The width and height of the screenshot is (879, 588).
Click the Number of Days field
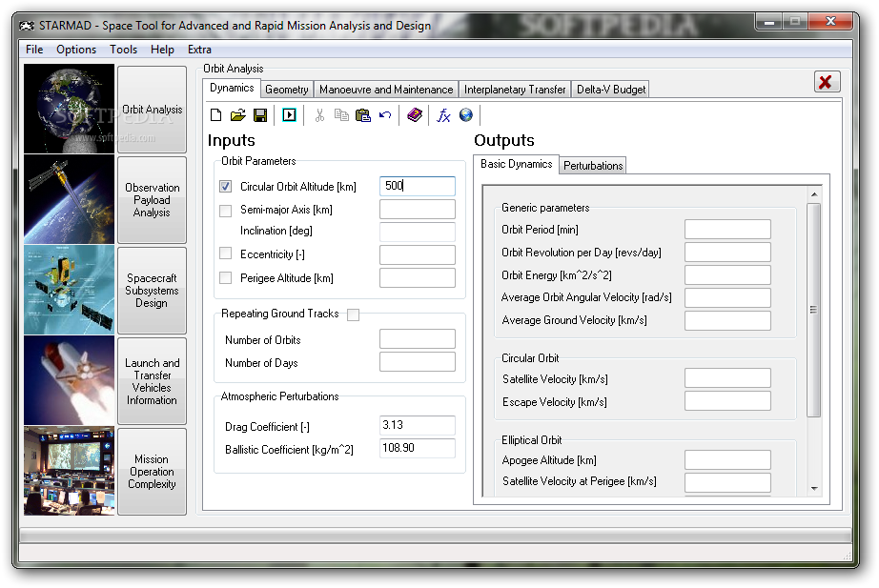tap(418, 361)
